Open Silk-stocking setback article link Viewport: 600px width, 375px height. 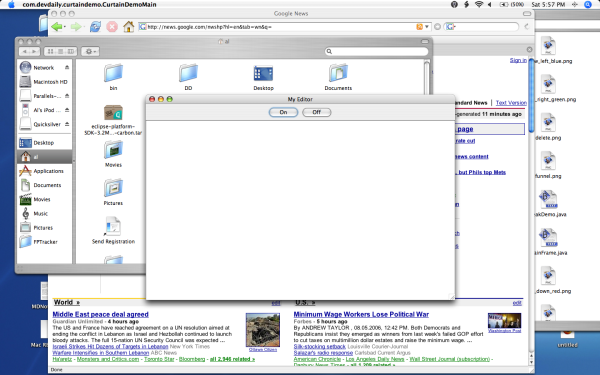pos(320,346)
